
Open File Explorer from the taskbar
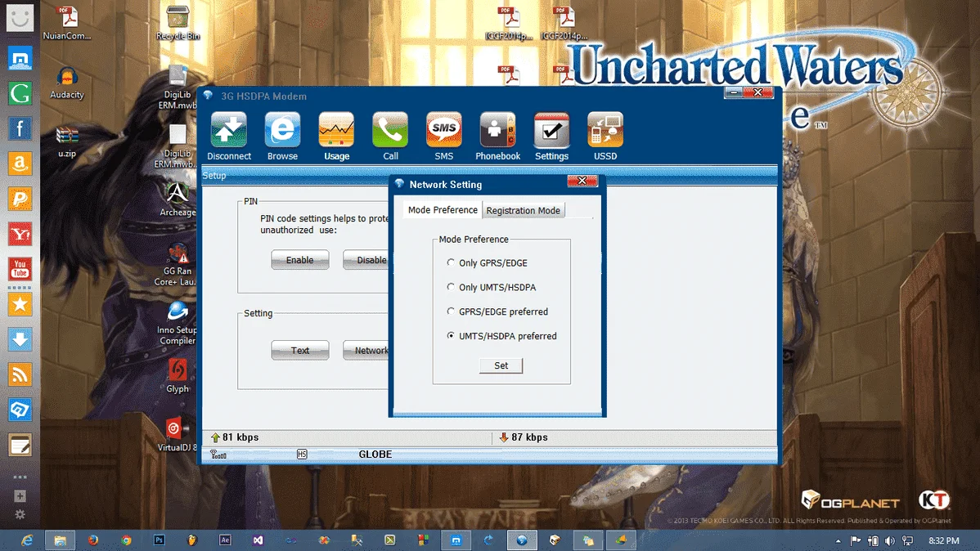[x=60, y=540]
